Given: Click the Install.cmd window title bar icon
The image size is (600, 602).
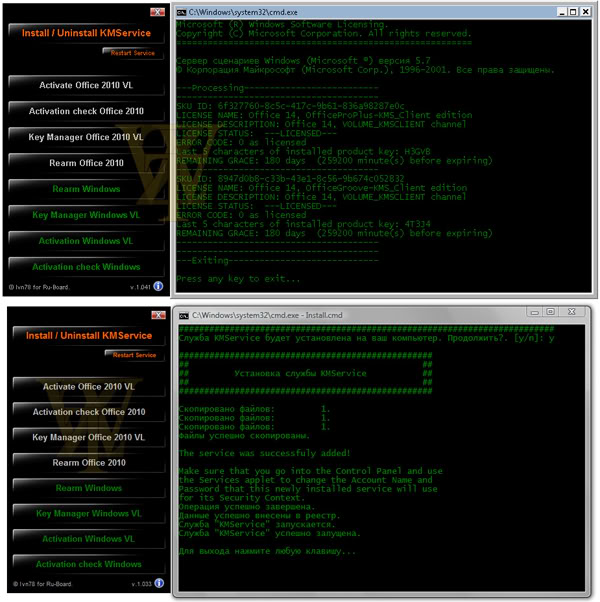Looking at the screenshot, I should tap(184, 316).
